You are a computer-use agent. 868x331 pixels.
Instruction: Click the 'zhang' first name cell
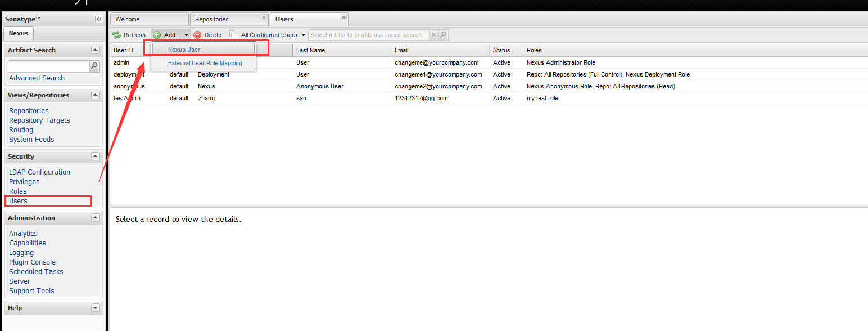click(x=206, y=98)
